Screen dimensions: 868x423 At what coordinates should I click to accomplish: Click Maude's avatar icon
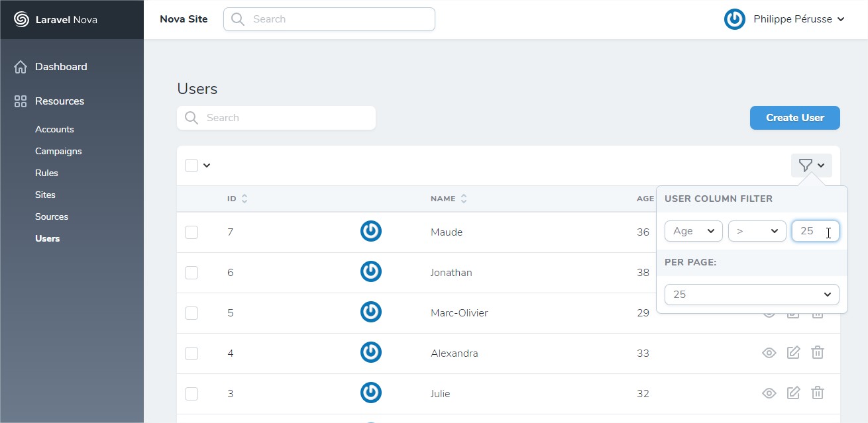coord(371,231)
